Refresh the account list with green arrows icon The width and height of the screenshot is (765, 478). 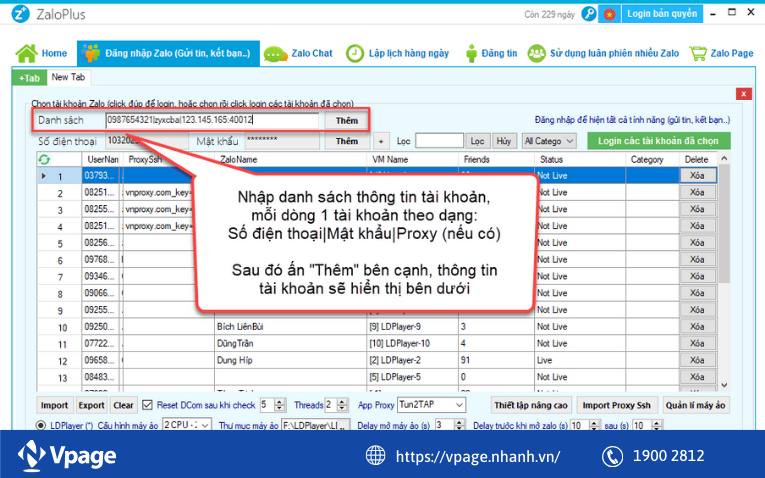pos(44,159)
